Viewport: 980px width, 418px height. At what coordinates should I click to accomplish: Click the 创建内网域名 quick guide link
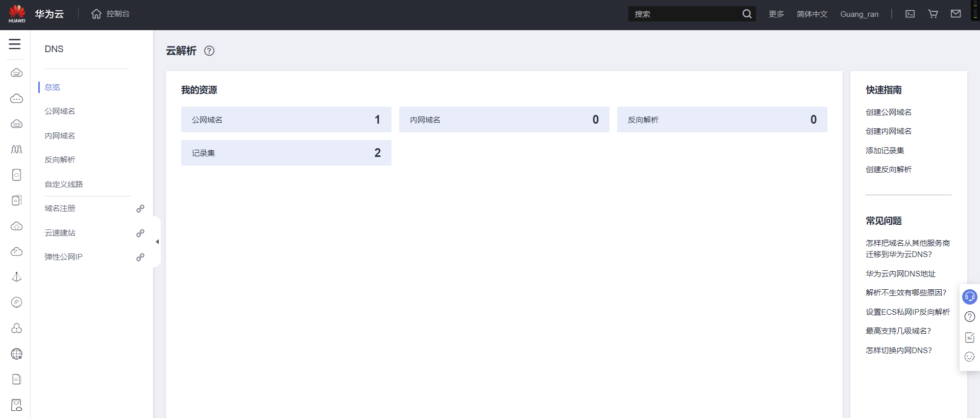click(x=889, y=131)
